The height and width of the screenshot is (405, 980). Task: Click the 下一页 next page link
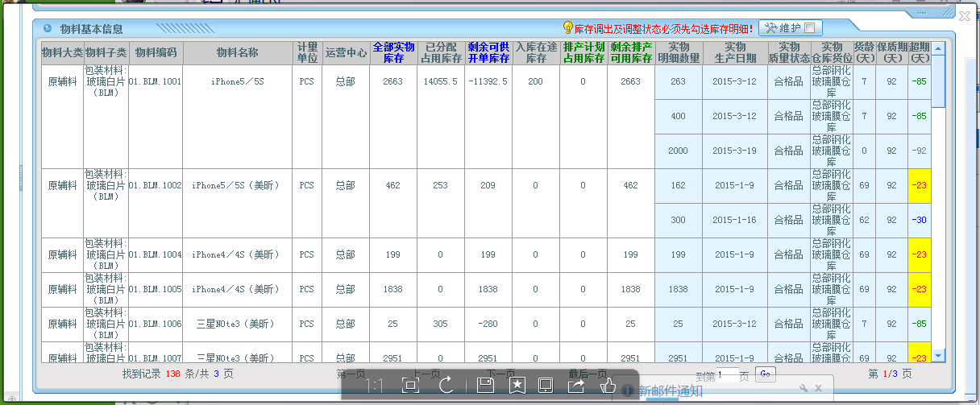click(502, 374)
